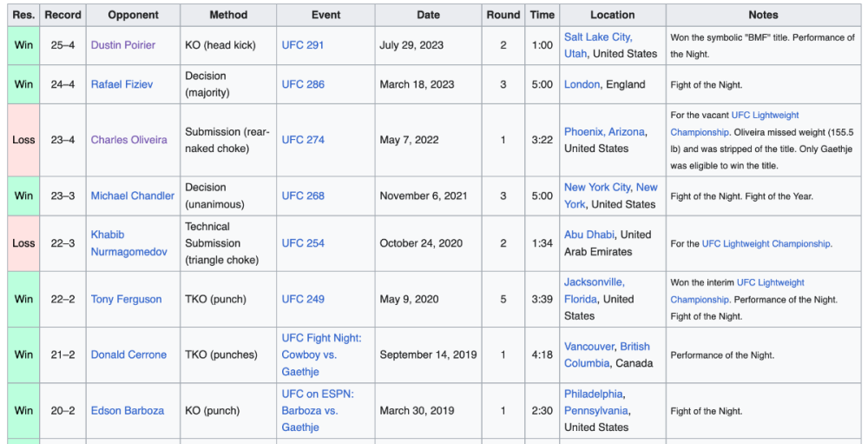Follow the Vancouver location link
868x444 pixels.
tap(589, 347)
